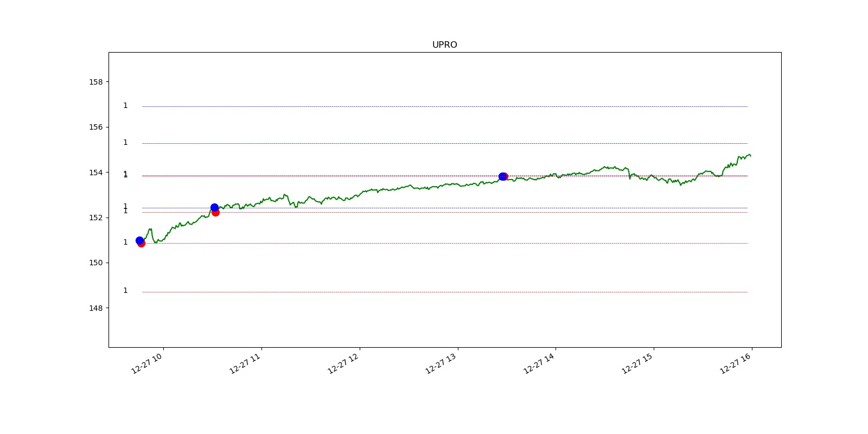
Task: Click the blue marker near 10:30
Action: coord(214,207)
